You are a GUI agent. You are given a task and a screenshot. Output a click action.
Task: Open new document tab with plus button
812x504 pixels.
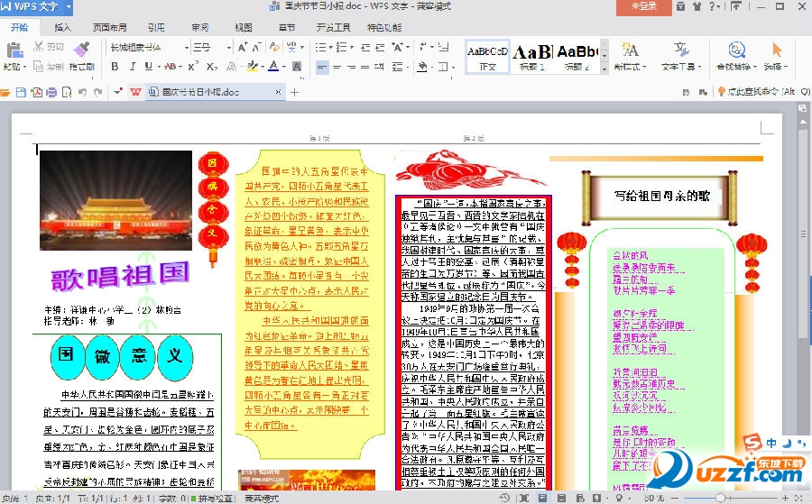click(295, 93)
